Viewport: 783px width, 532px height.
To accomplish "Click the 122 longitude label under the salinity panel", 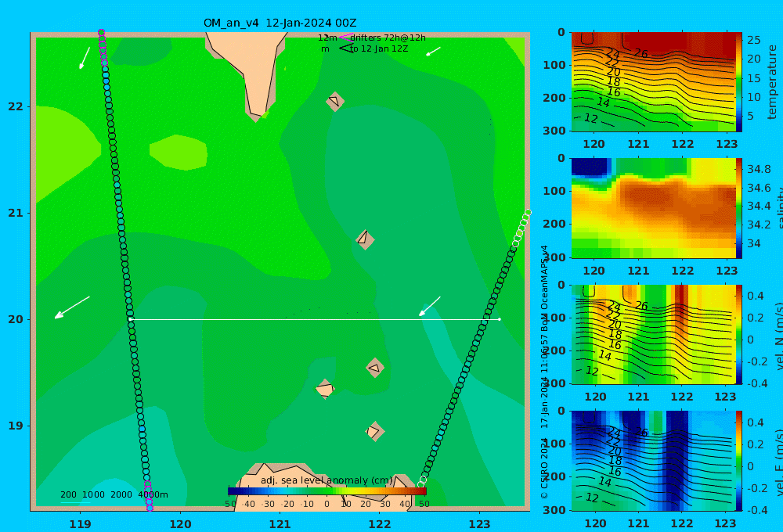I will click(x=683, y=271).
